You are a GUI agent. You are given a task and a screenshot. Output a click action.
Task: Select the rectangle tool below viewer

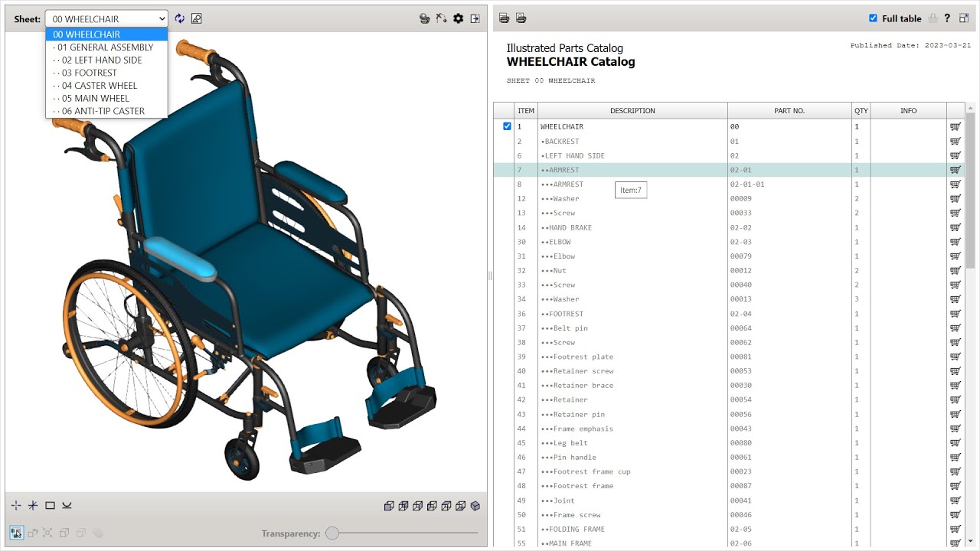click(50, 505)
